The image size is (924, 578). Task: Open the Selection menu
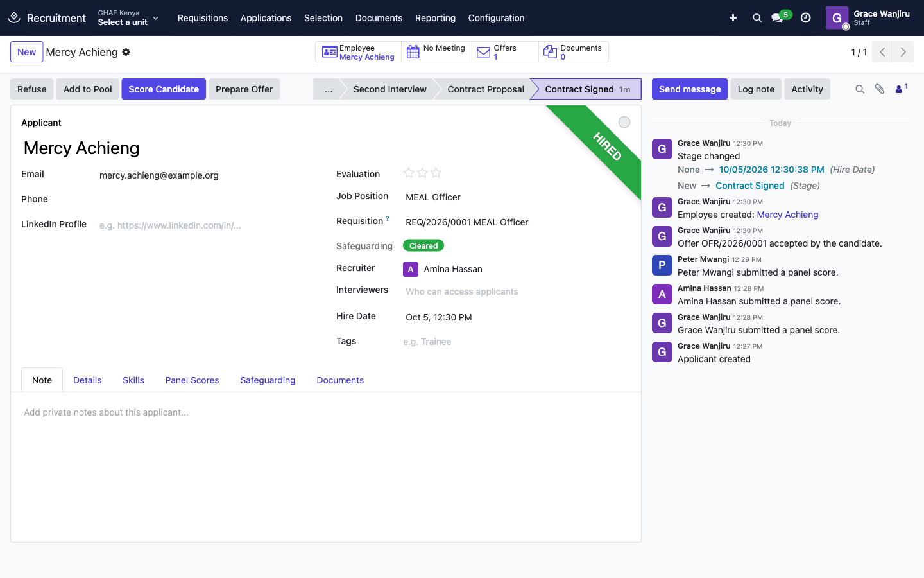323,18
